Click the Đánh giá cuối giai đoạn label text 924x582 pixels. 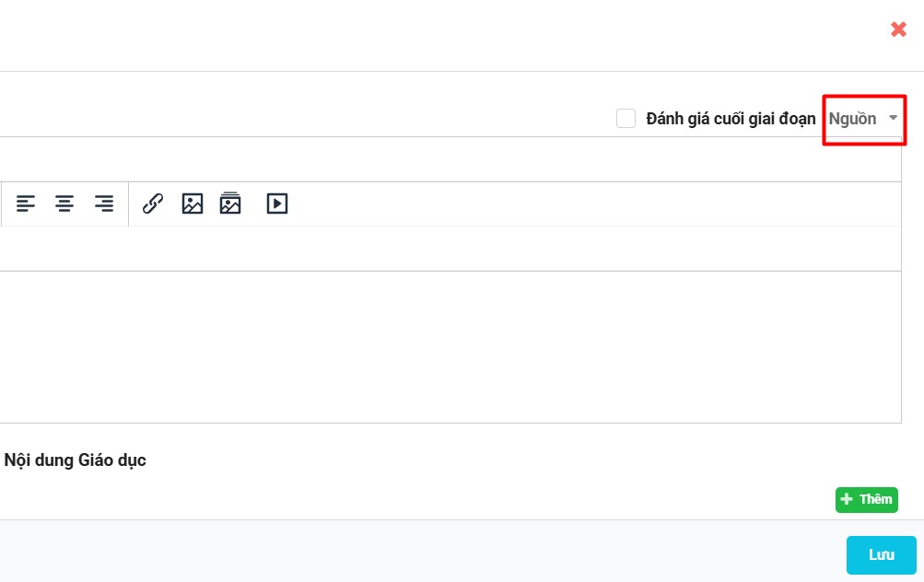click(x=731, y=119)
